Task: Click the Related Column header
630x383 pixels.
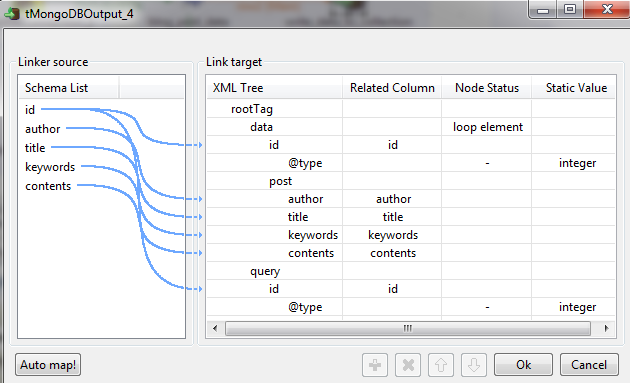Action: (392, 88)
